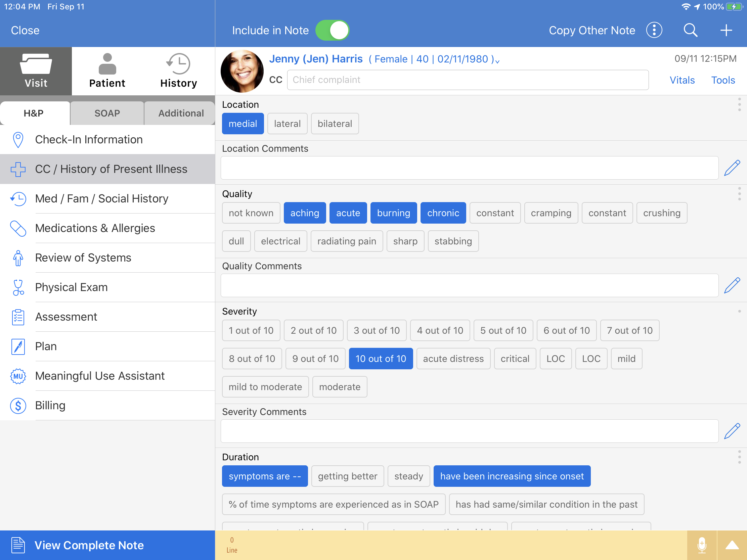
Task: Select the steady duration option
Action: click(409, 476)
